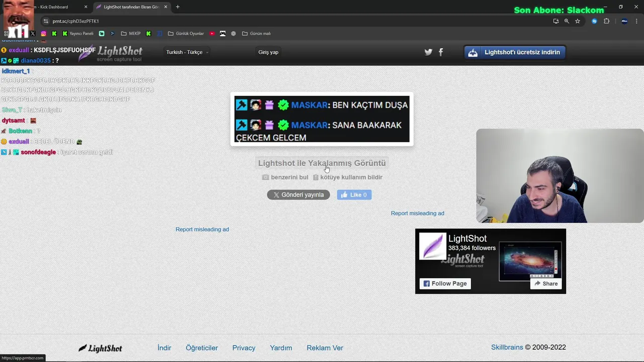Screen dimensions: 644x362
Task: Open Öğreticiler in footer menu
Action: (x=202, y=348)
